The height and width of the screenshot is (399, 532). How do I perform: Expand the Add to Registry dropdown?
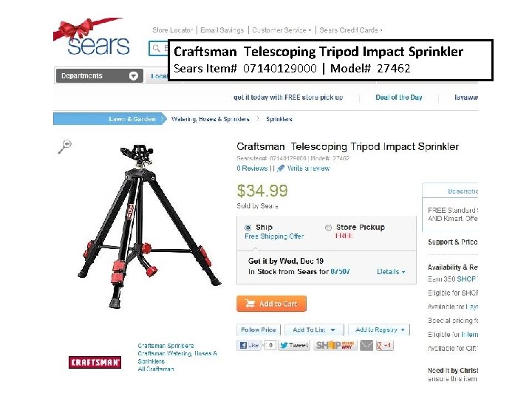379,330
